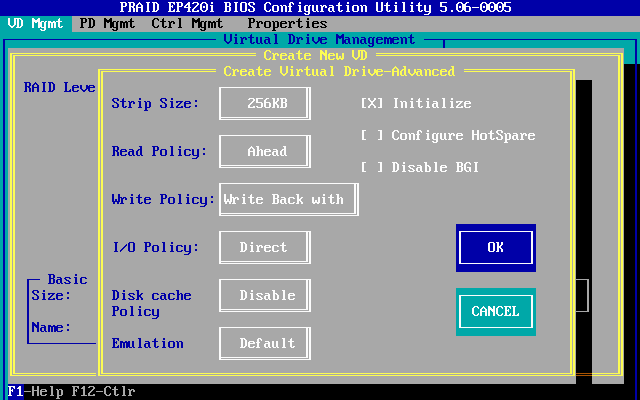Toggle the Initialize checkbox
Viewport: 640px width, 400px height.
(372, 103)
